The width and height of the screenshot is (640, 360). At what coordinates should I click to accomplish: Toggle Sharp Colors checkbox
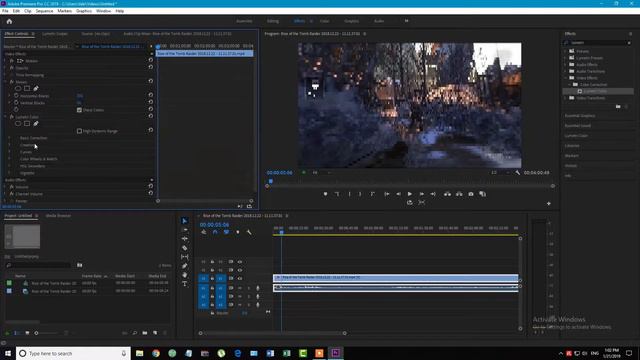(79, 110)
